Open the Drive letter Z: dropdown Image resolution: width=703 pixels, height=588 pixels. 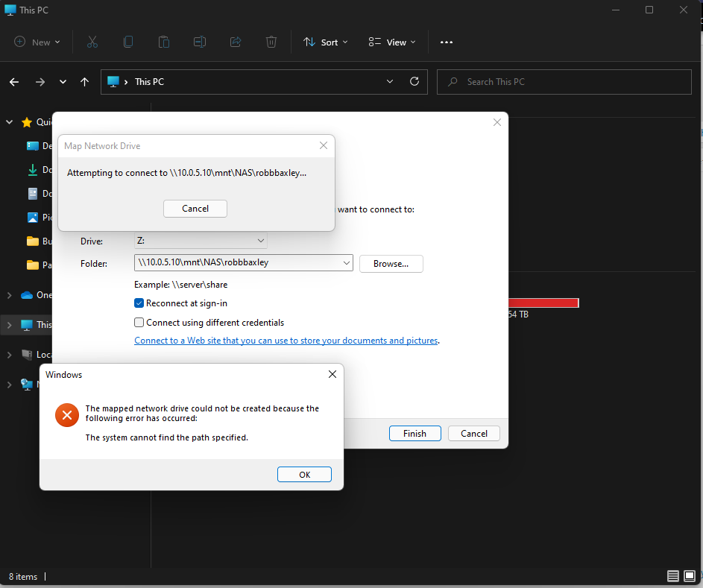(x=201, y=241)
